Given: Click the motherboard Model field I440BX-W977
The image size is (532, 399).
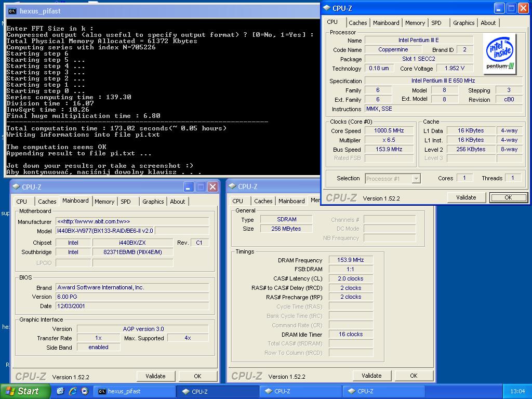Looking at the screenshot, I should coord(105,231).
